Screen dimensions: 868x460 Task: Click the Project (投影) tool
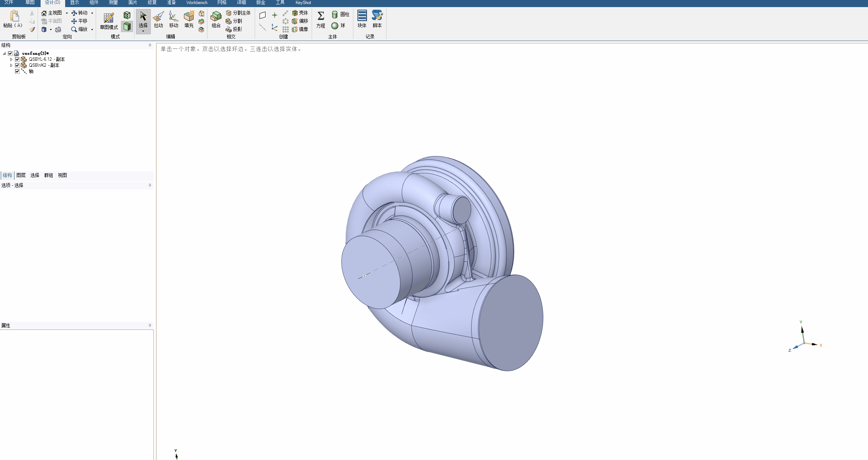click(234, 29)
